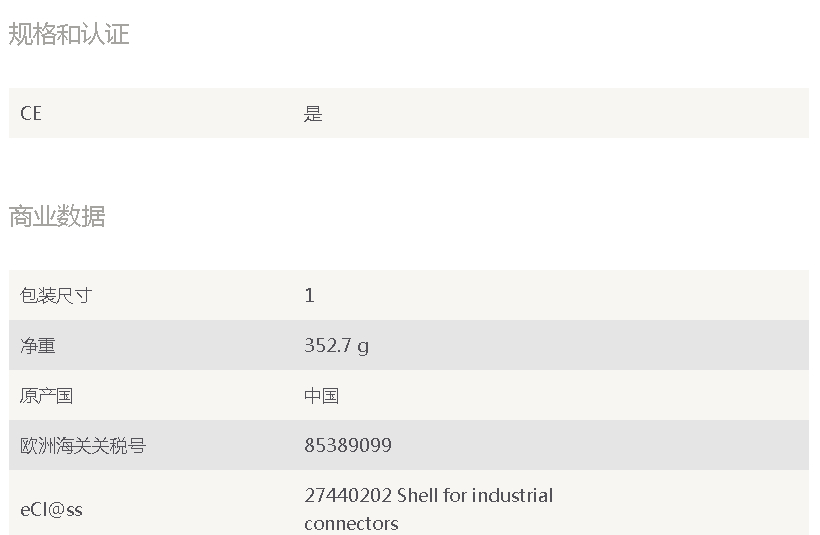Viewport: 820px width, 535px height.
Task: Click the packaging size value 1
Action: [x=309, y=295]
